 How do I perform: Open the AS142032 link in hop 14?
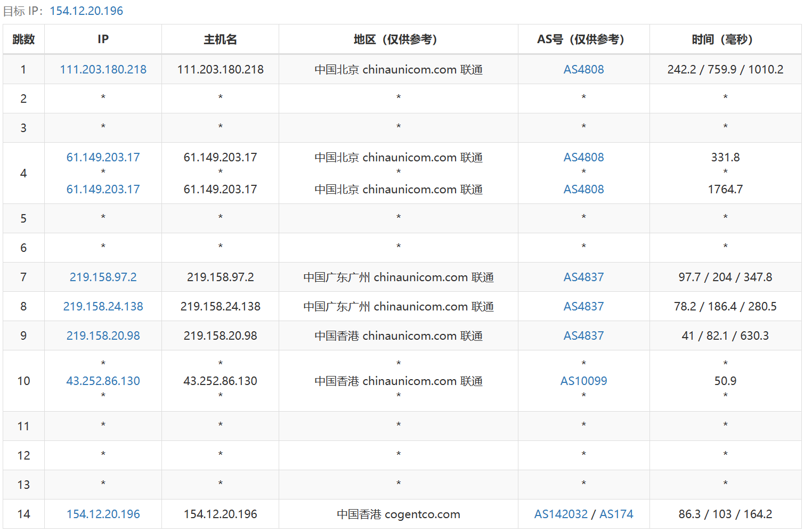(561, 514)
